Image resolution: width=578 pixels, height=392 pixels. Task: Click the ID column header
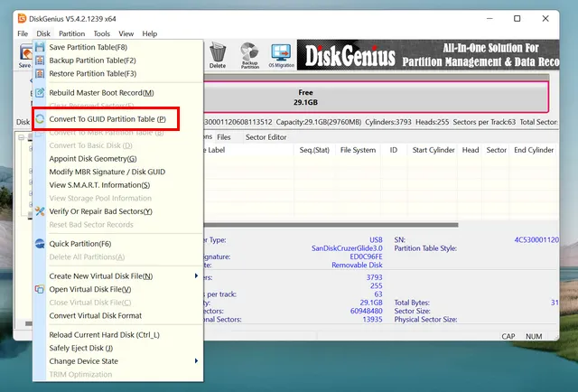pyautogui.click(x=394, y=150)
